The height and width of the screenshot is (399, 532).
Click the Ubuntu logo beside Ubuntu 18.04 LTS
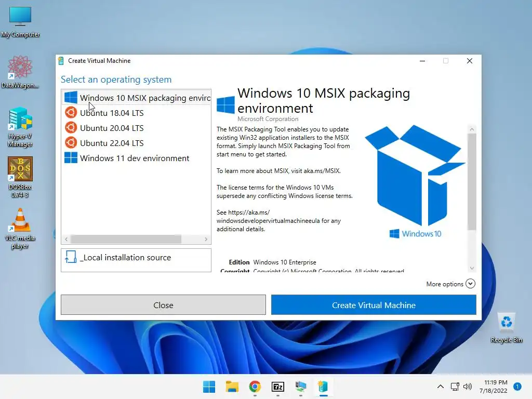pos(71,112)
